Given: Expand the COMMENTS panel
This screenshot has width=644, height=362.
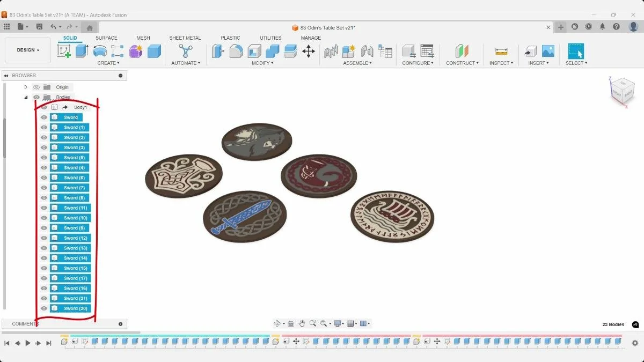Looking at the screenshot, I should coord(120,324).
